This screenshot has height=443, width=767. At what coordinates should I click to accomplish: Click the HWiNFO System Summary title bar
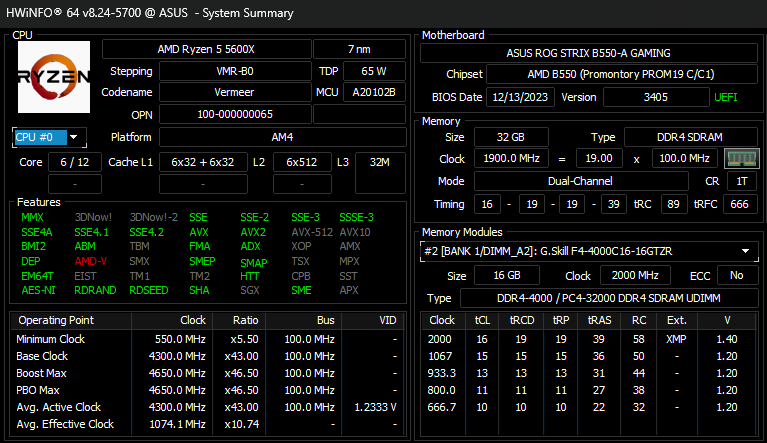coord(384,13)
